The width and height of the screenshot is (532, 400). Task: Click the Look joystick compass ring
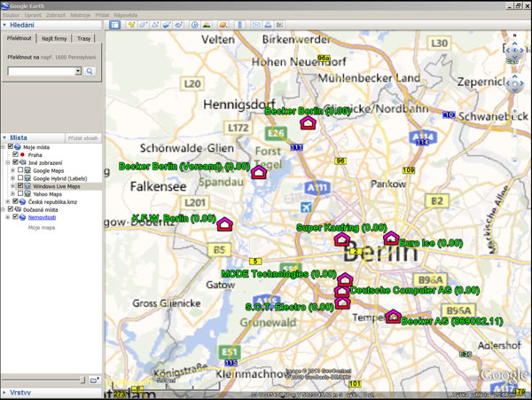pyautogui.click(x=514, y=51)
